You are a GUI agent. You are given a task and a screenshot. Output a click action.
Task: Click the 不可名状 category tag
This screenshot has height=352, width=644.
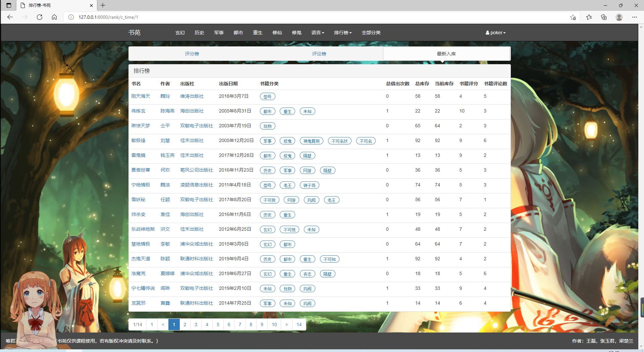[x=339, y=141]
